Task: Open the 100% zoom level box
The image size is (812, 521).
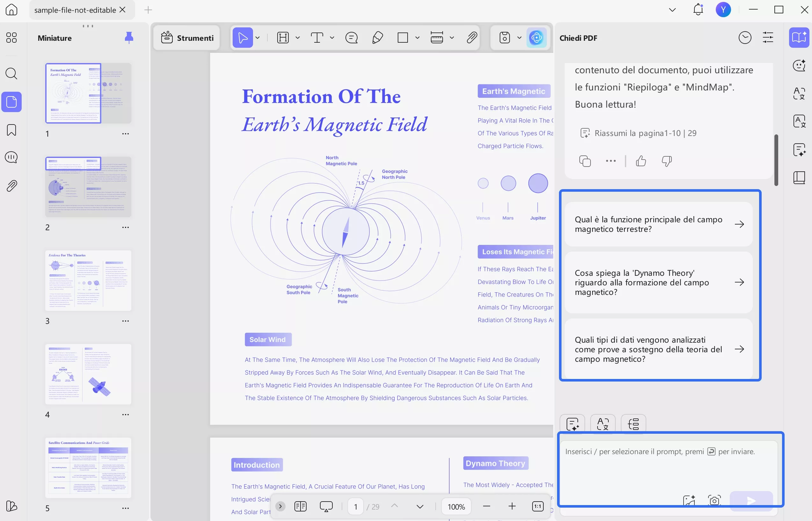Action: point(456,506)
